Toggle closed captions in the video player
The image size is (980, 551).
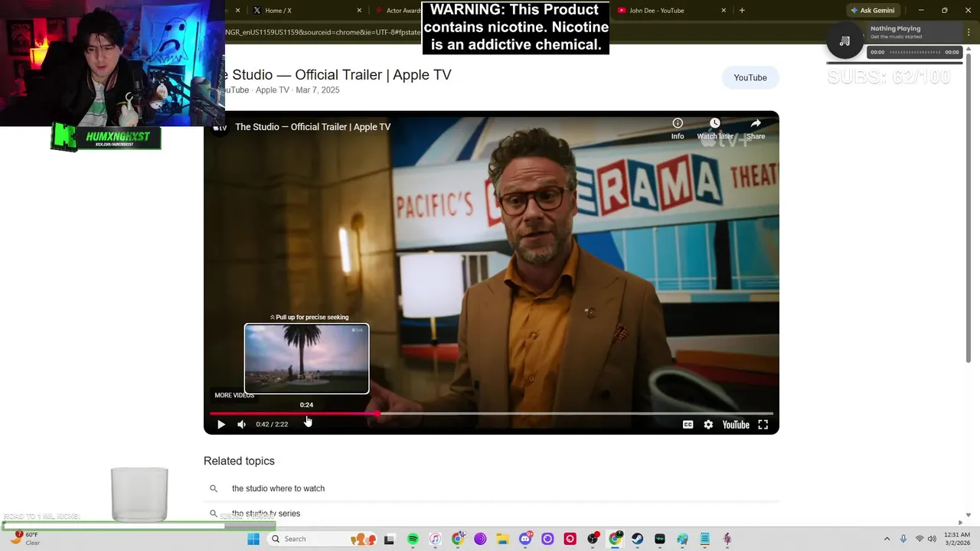coord(688,425)
